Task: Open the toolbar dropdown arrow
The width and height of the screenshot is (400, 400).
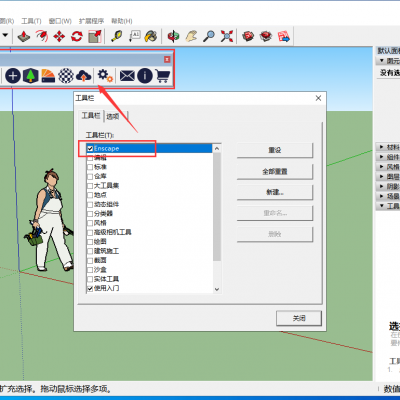Action: click(x=6, y=35)
